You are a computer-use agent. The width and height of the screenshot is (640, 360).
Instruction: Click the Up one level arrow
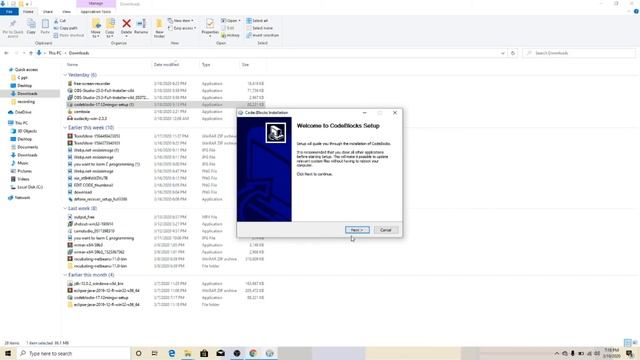(x=31, y=53)
